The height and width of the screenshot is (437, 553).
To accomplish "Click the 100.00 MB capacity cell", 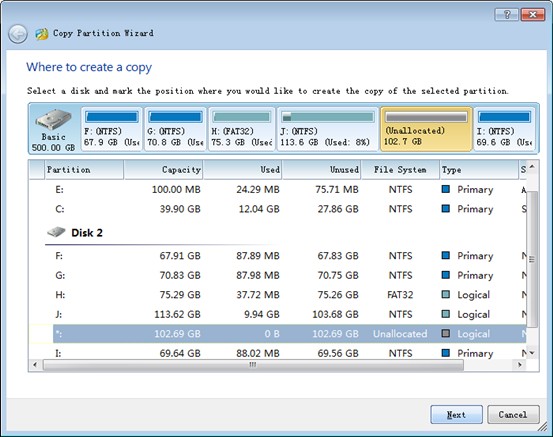I will [176, 189].
